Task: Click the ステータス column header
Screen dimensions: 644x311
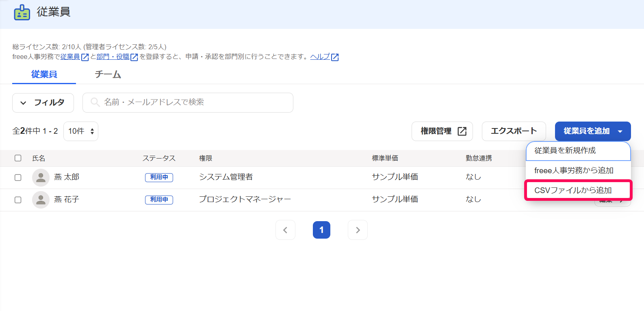Action: pyautogui.click(x=159, y=158)
